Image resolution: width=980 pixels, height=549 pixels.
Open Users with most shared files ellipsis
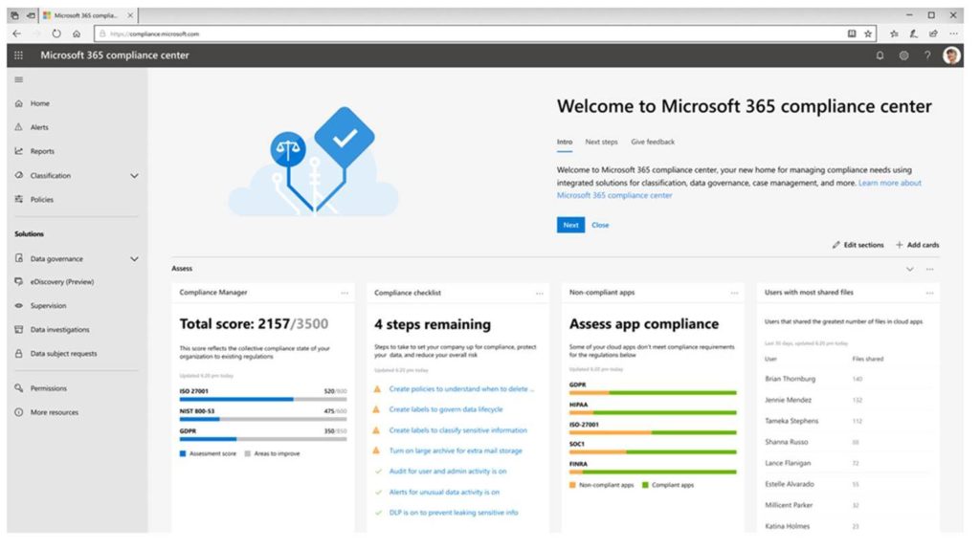(x=930, y=293)
